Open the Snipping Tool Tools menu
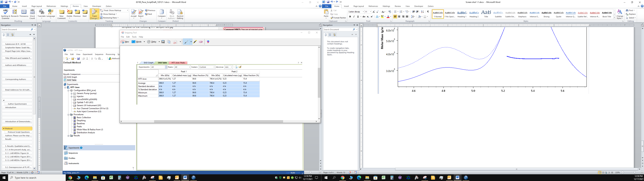 pyautogui.click(x=134, y=37)
